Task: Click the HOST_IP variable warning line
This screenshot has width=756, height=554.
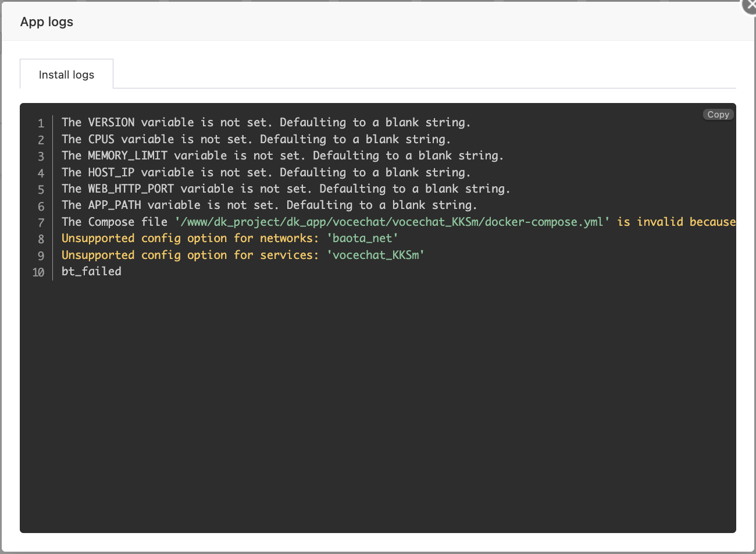Action: (266, 173)
